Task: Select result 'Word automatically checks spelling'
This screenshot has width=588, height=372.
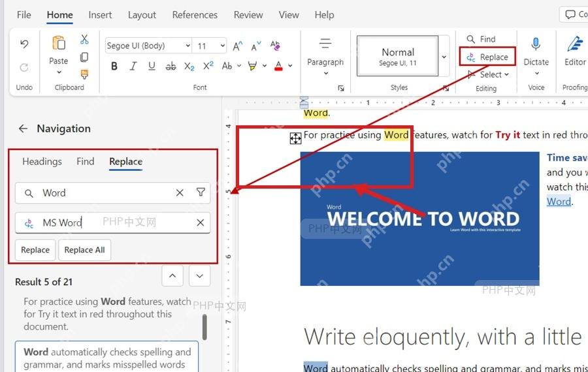Action: [x=107, y=356]
